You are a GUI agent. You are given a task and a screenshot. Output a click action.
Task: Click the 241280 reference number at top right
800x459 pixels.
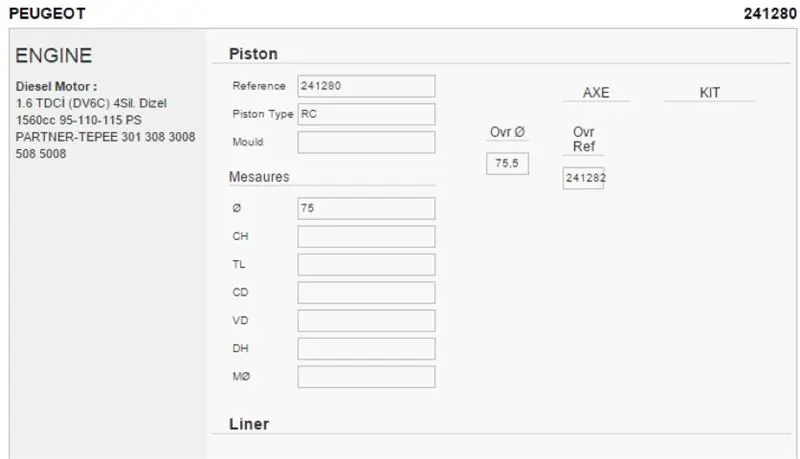[770, 14]
